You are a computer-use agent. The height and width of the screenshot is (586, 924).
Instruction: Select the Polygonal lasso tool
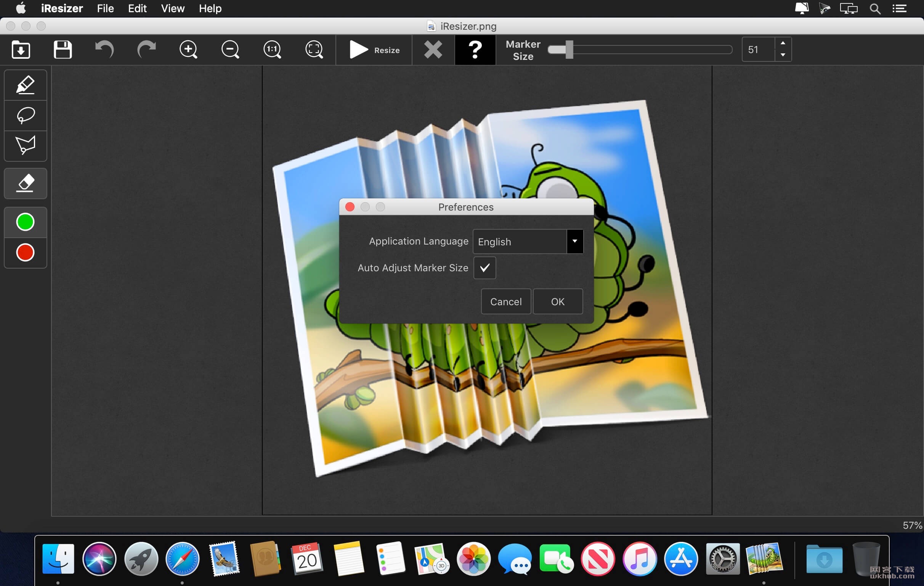coord(25,145)
